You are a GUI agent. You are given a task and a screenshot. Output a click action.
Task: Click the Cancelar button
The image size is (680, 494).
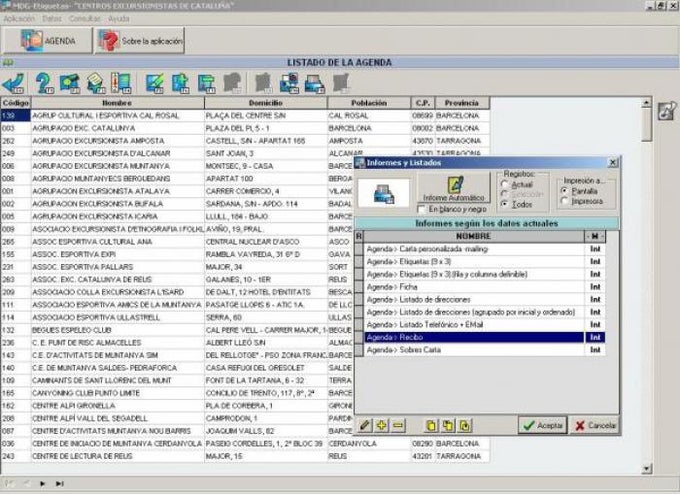coord(595,425)
